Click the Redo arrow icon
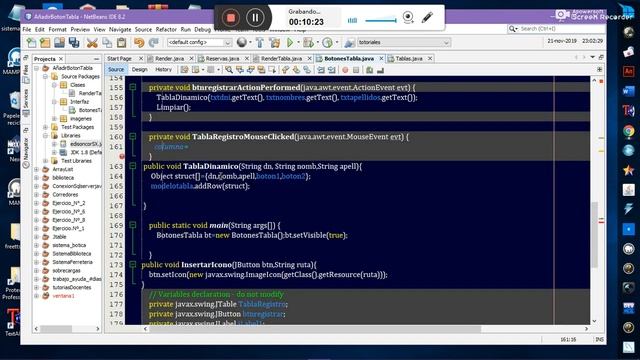 click(x=154, y=42)
